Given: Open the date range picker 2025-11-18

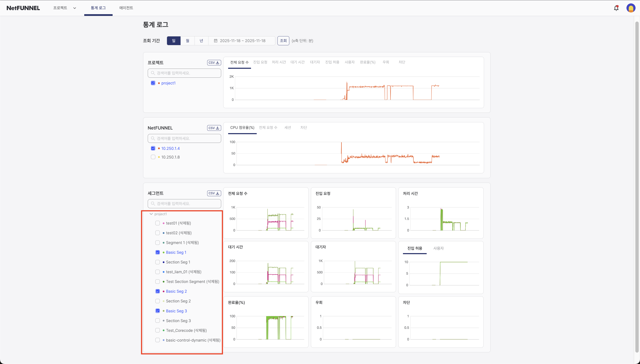Looking at the screenshot, I should tap(242, 41).
